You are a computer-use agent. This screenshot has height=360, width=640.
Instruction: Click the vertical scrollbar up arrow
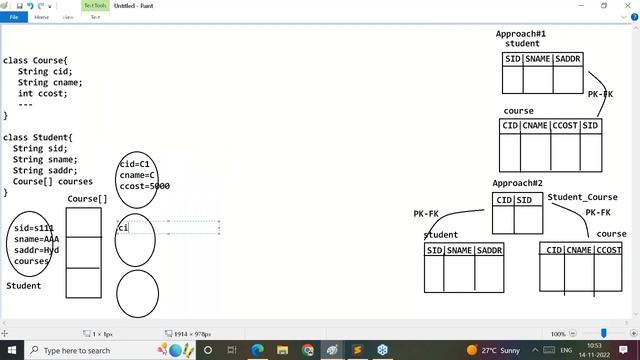point(636,28)
